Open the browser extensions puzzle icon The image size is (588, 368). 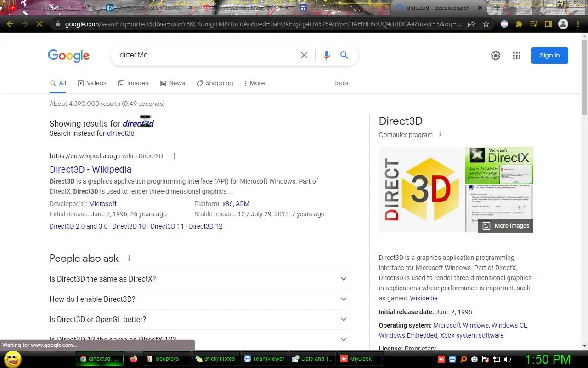pyautogui.click(x=519, y=24)
